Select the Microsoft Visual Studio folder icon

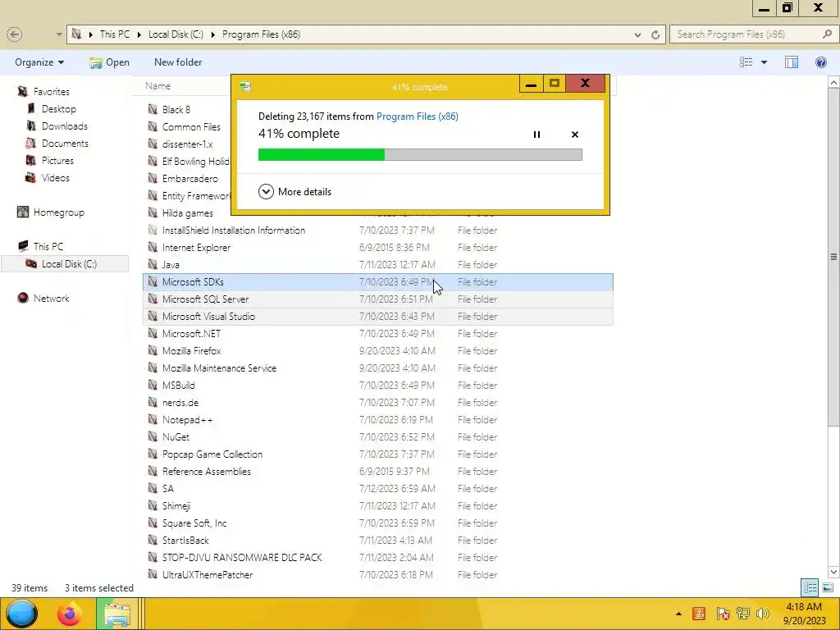pos(153,316)
